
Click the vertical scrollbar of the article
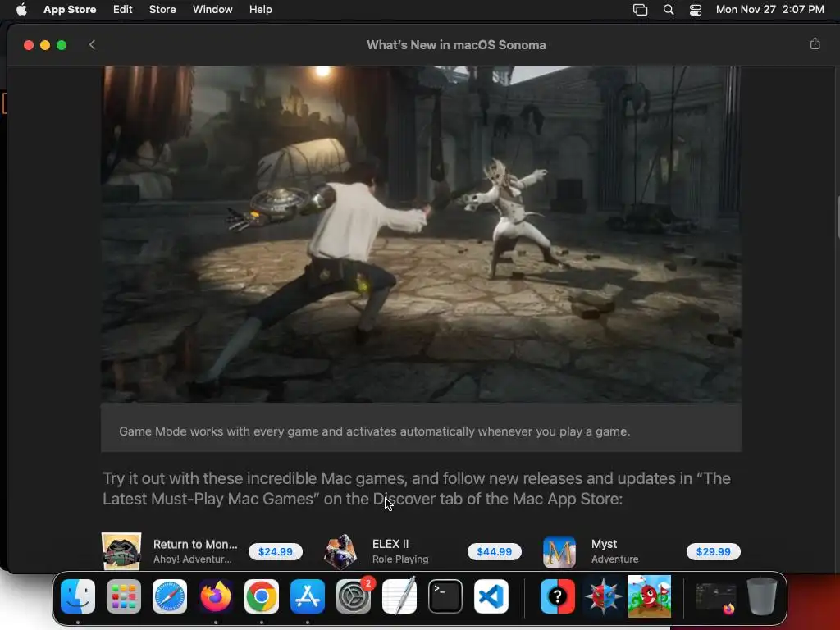pyautogui.click(x=838, y=217)
